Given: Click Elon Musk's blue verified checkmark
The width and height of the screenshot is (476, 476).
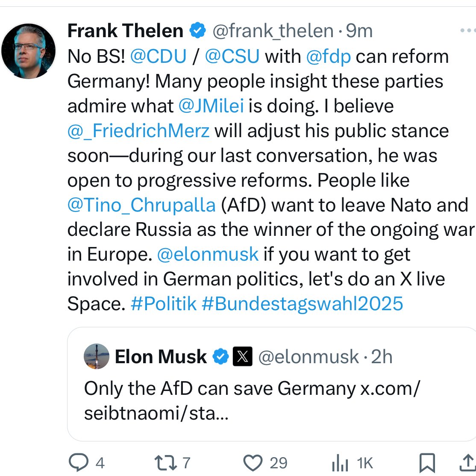Looking at the screenshot, I should [220, 357].
